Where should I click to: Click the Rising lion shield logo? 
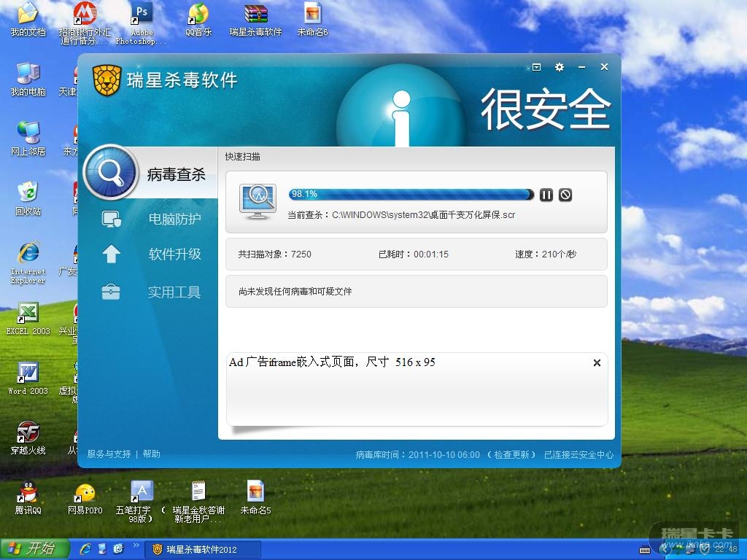coord(107,80)
